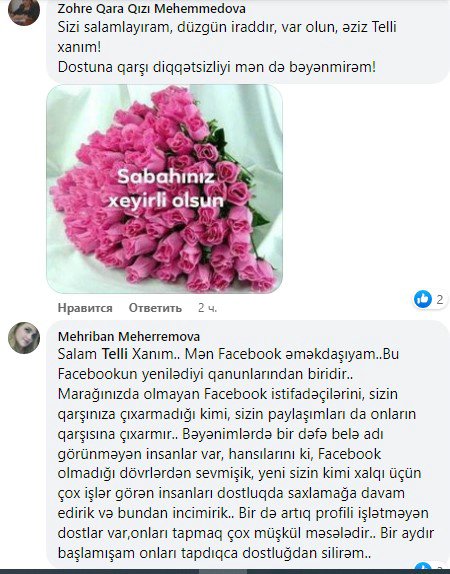Click blue thumbs-up reaction icon on Zohre's comment
Image resolution: width=450 pixels, height=574 pixels.
click(x=423, y=299)
